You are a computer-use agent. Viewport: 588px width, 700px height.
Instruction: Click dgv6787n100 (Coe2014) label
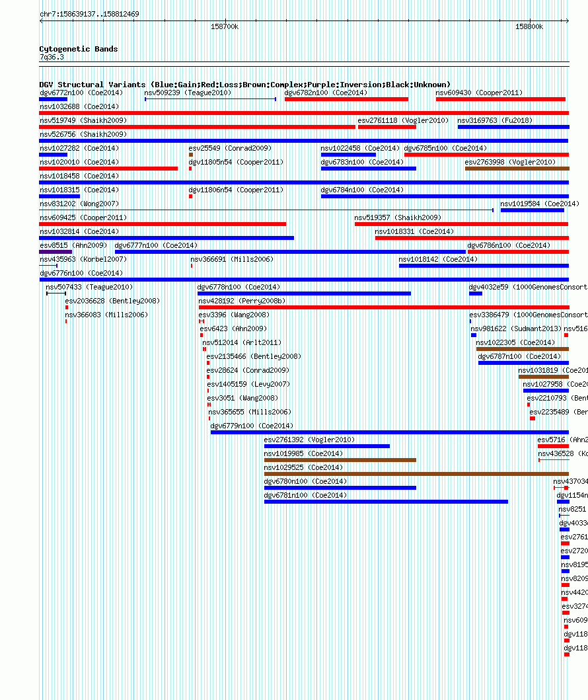click(x=519, y=356)
